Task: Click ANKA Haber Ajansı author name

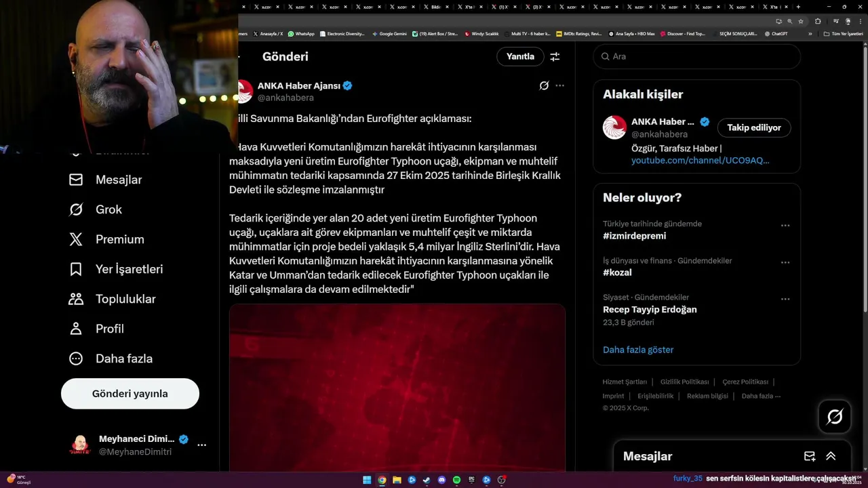Action: tap(298, 85)
